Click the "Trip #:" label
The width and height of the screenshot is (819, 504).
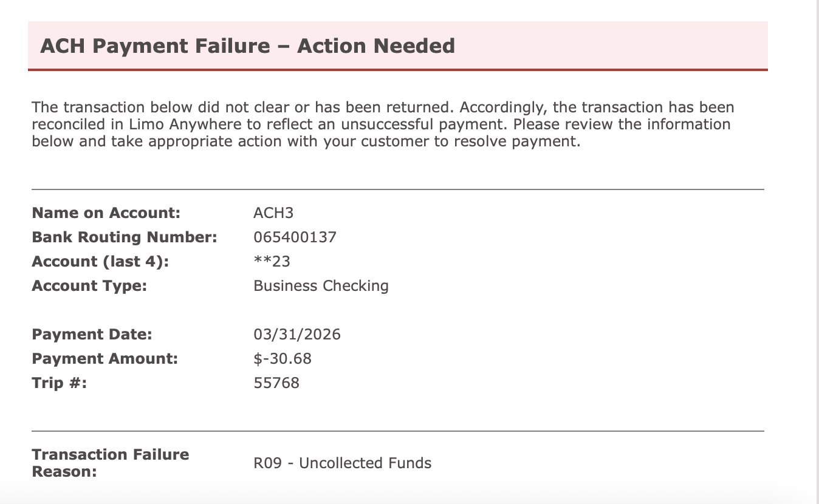60,383
